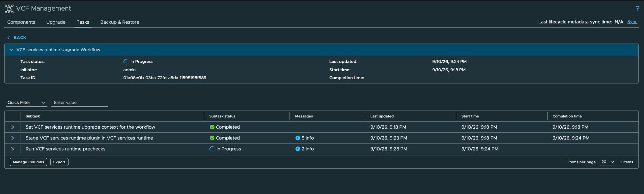Viewport: 644px width, 194px height.
Task: Expand Set VCF services runtime upgrade context row
Action: coord(13,127)
